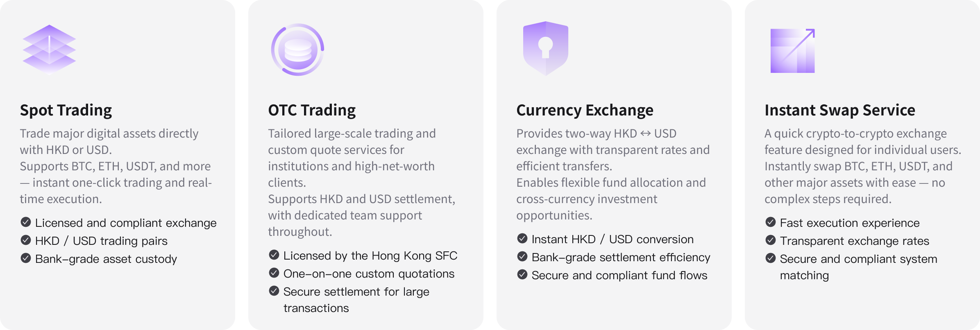The image size is (980, 330).
Task: Click checkmark beside One-on-one custom quotations
Action: click(x=274, y=273)
